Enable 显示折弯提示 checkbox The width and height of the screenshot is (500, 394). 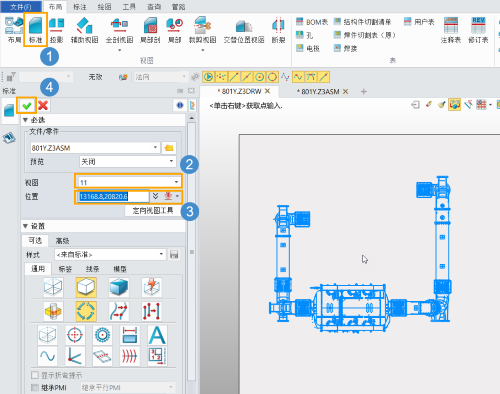[35, 375]
